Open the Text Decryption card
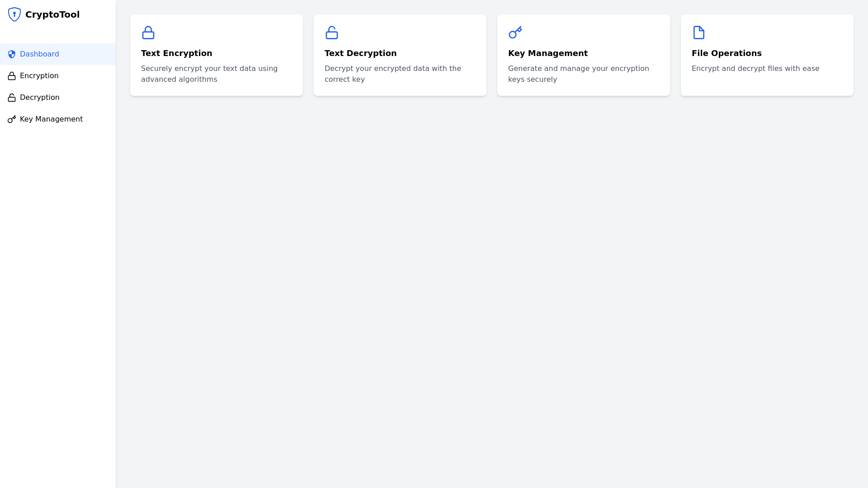This screenshot has width=868, height=488. point(400,55)
